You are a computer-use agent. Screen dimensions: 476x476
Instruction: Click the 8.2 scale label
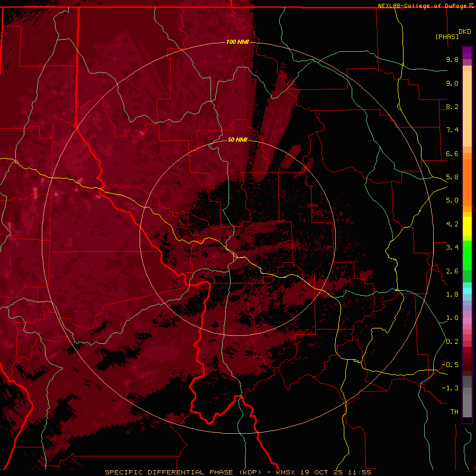point(452,106)
